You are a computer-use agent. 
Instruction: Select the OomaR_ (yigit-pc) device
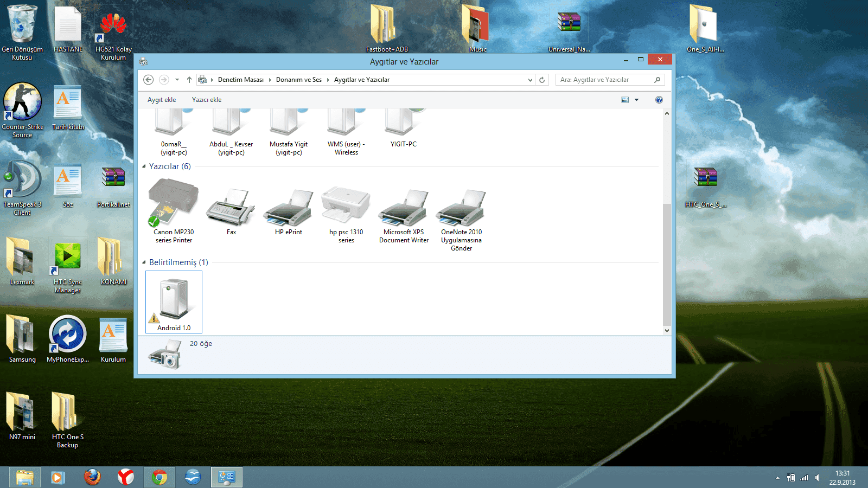click(x=174, y=132)
